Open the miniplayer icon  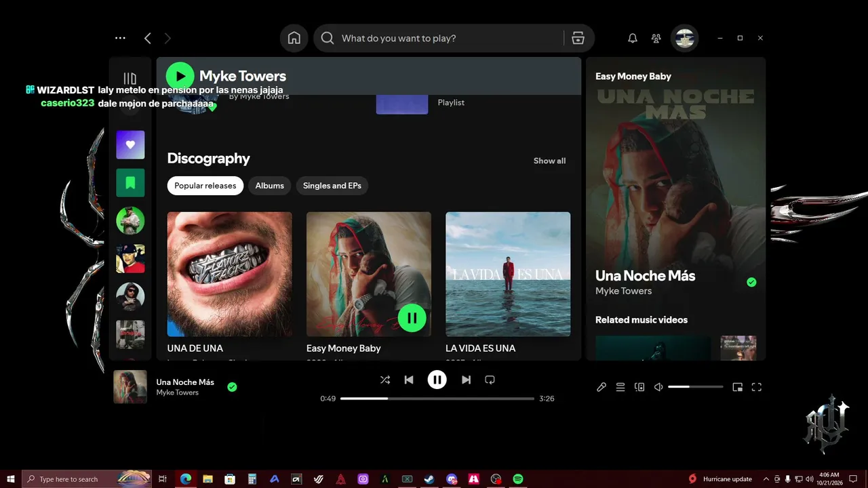coord(738,387)
